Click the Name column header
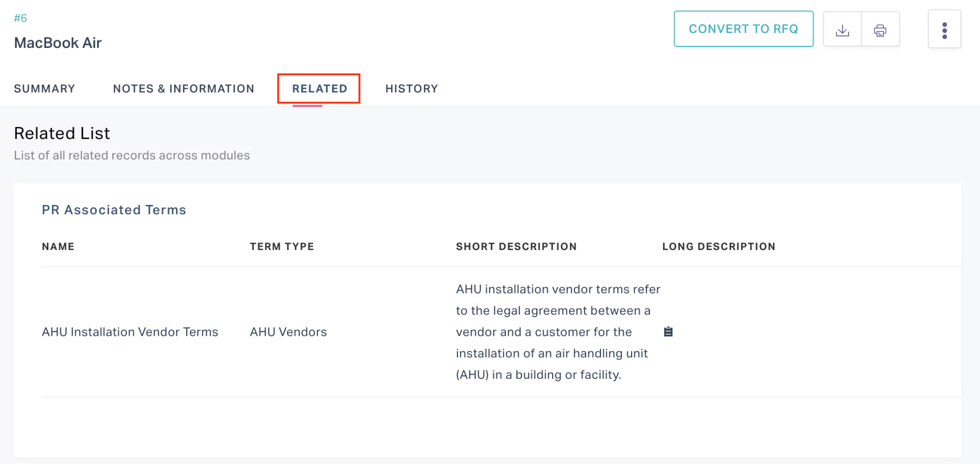980x464 pixels. coord(58,247)
